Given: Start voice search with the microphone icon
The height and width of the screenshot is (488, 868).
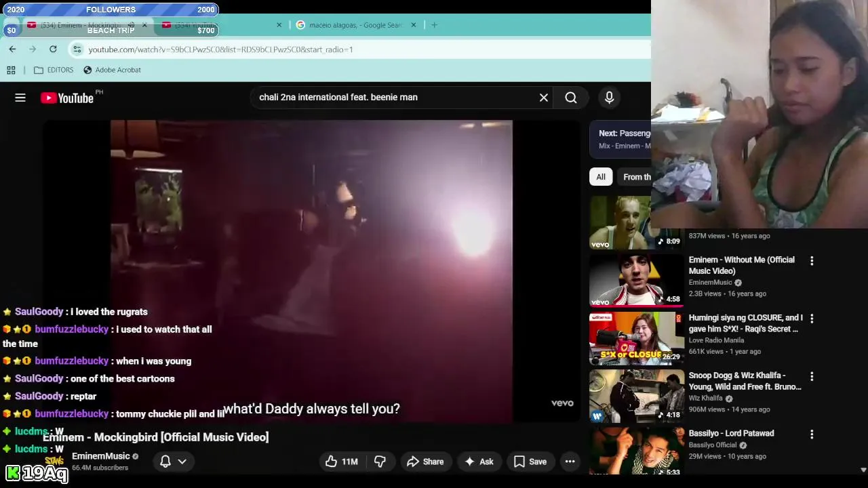Looking at the screenshot, I should (x=609, y=98).
